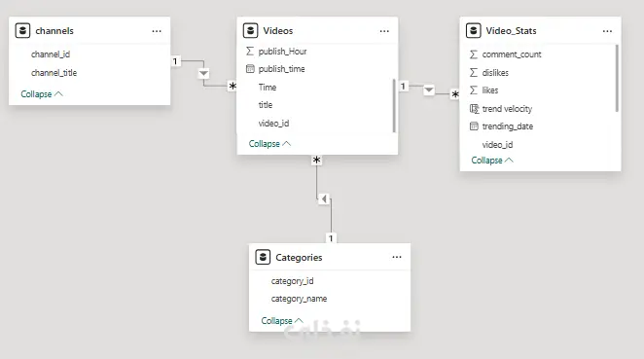
Task: Select the filter arrow between channels and Videos
Action: click(203, 74)
